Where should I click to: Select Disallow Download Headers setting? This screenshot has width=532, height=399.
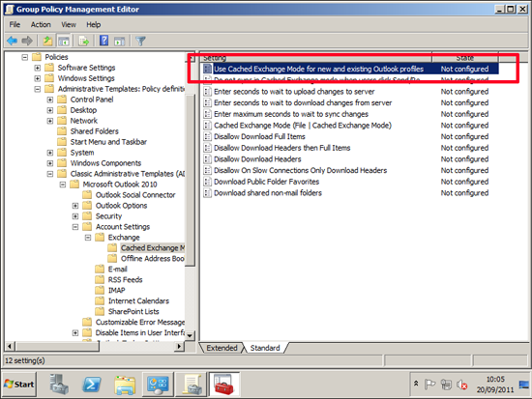(x=257, y=159)
